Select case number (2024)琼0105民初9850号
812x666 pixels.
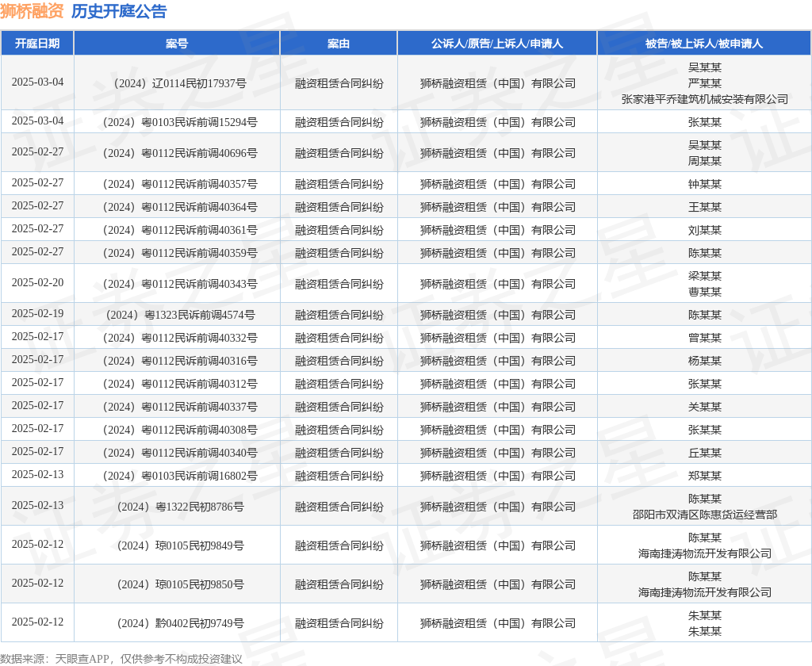(180, 584)
